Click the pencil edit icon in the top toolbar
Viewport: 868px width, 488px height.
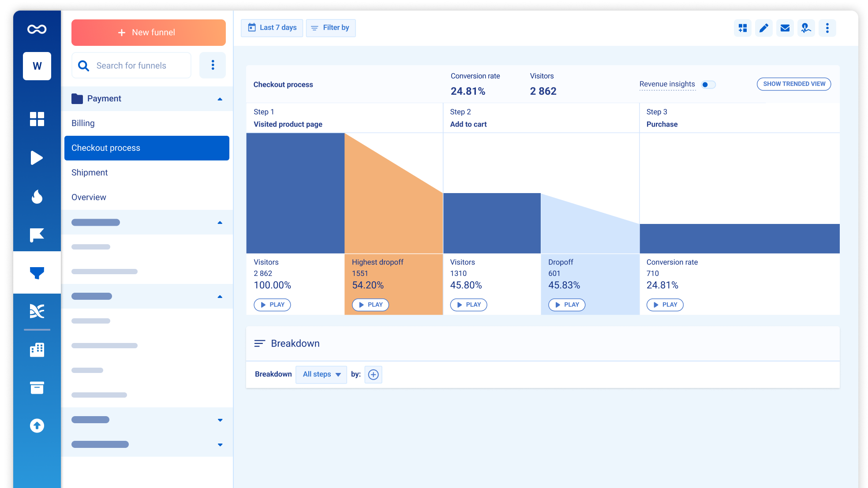763,28
